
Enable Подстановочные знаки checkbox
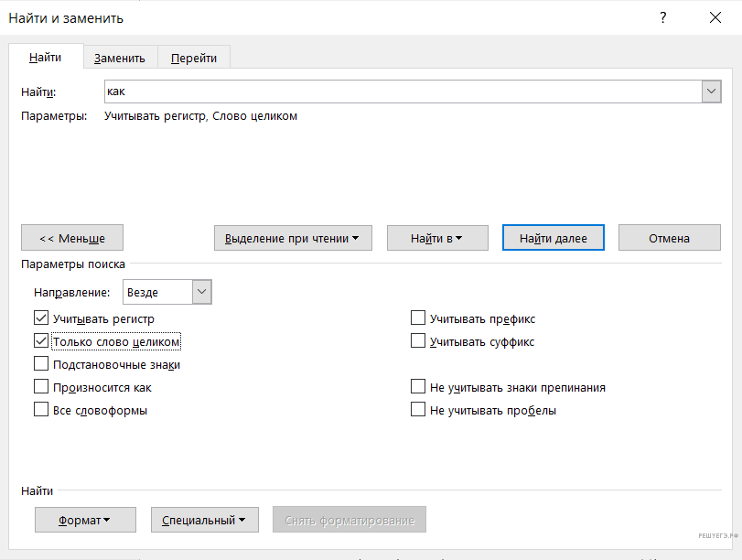41,364
